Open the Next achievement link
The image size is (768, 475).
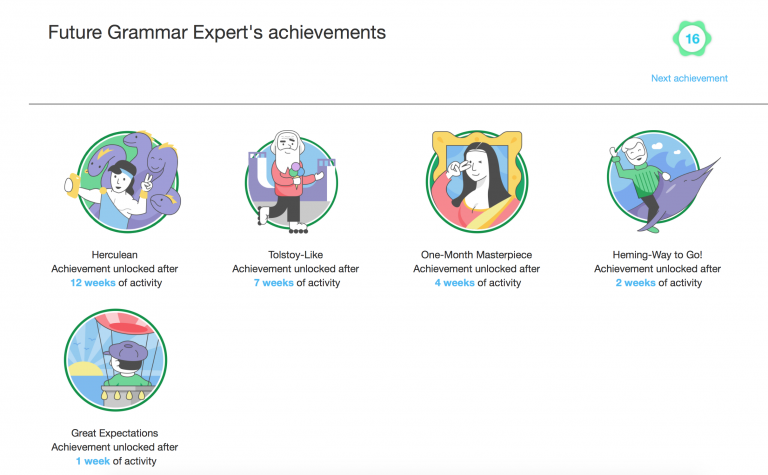click(689, 78)
